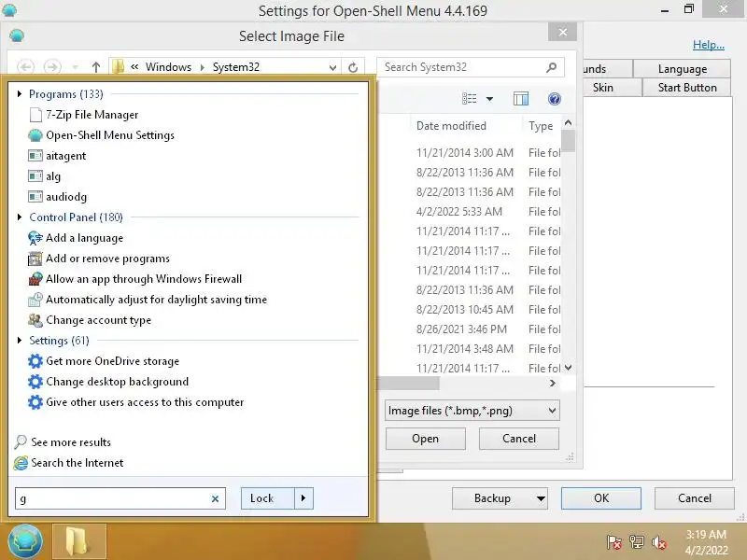
Task: Switch to the Skin tab
Action: pyautogui.click(x=613, y=88)
